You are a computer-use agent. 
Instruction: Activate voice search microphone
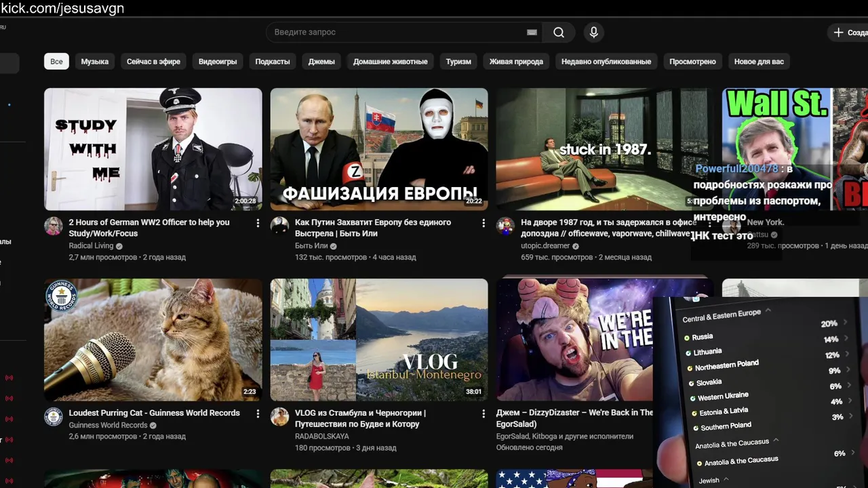pyautogui.click(x=593, y=33)
